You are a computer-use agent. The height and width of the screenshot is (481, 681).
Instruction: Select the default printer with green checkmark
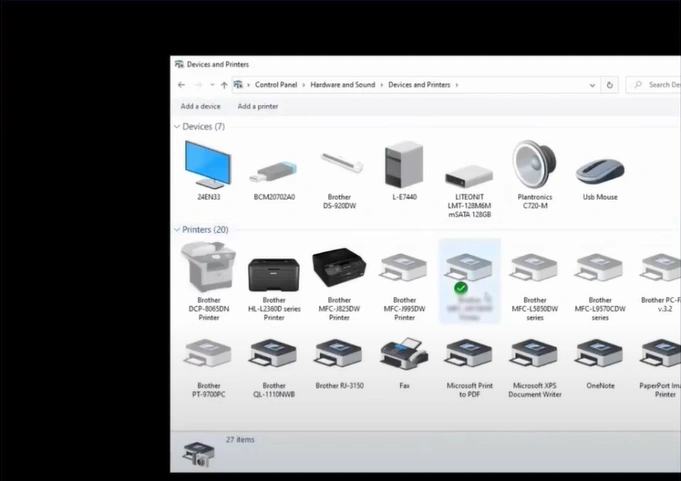(469, 270)
